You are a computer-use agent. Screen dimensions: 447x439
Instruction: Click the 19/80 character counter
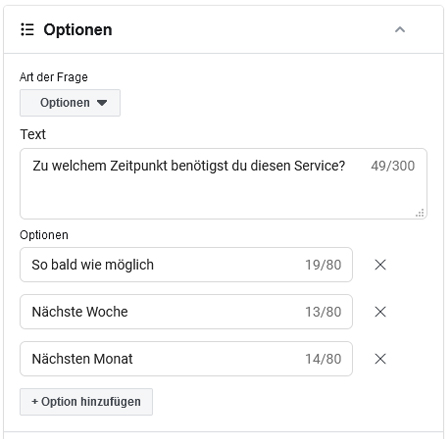[323, 265]
